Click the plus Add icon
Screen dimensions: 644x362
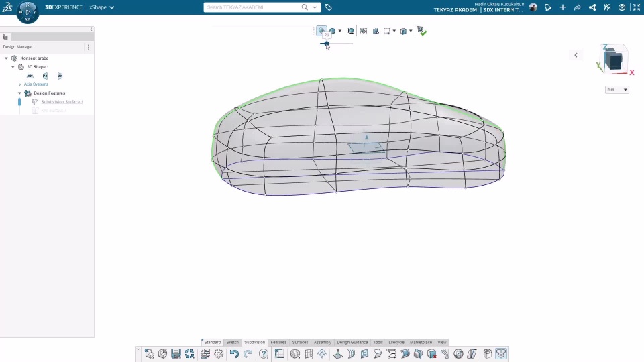pyautogui.click(x=563, y=7)
